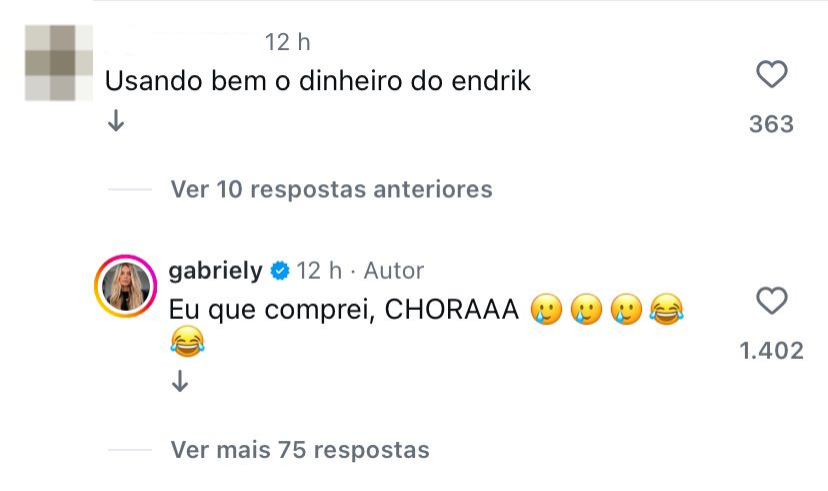Click the "12 h" timestamp on the first comment
Image resolution: width=828 pixels, height=491 pixels.
288,43
